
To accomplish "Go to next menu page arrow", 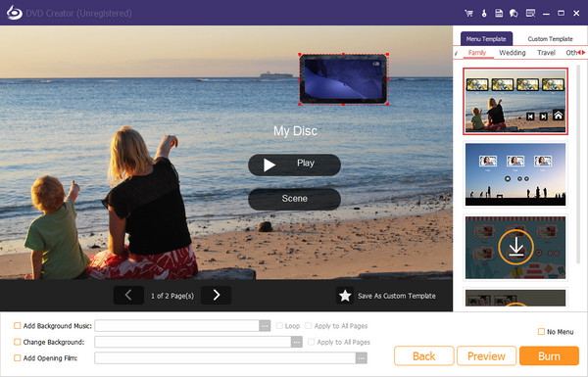I will [x=216, y=296].
